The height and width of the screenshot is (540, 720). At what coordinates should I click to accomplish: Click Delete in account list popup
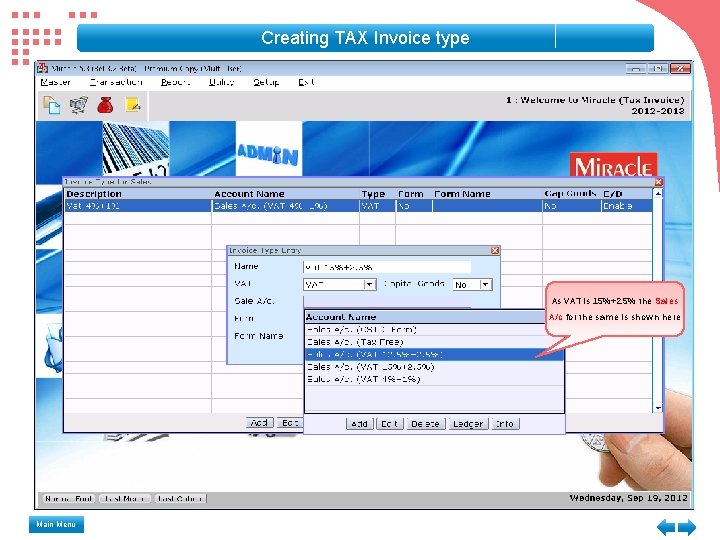pos(426,424)
